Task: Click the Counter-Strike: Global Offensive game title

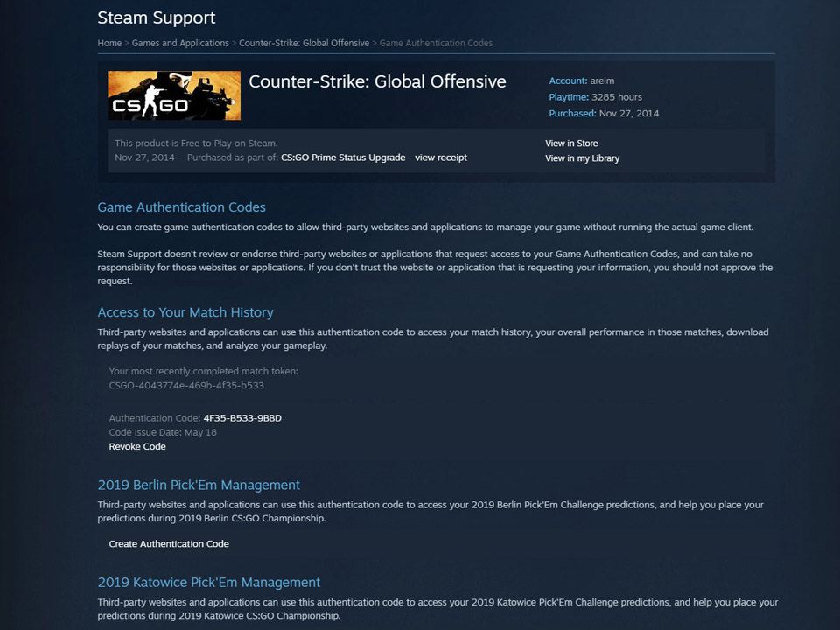Action: [377, 81]
